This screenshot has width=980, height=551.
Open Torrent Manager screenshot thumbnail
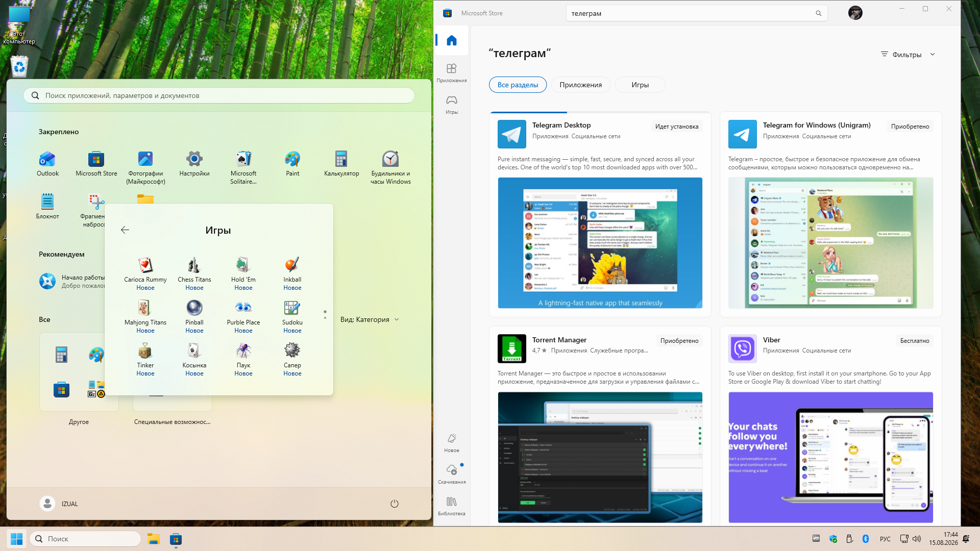(600, 458)
